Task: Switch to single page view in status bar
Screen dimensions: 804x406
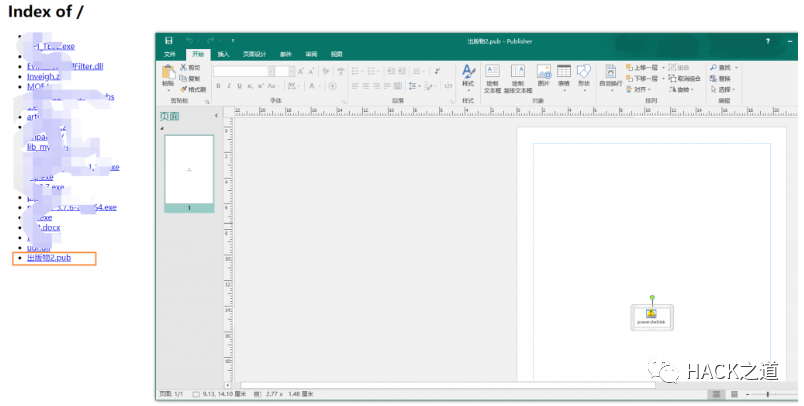Action: (x=717, y=394)
